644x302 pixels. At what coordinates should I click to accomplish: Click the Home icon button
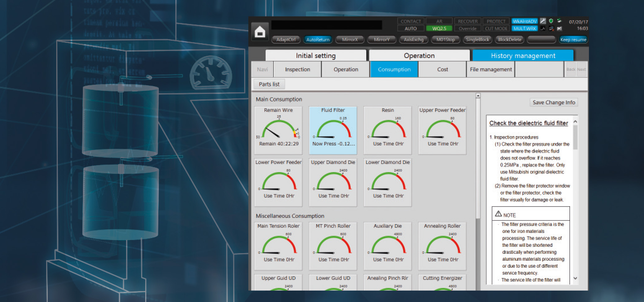260,32
